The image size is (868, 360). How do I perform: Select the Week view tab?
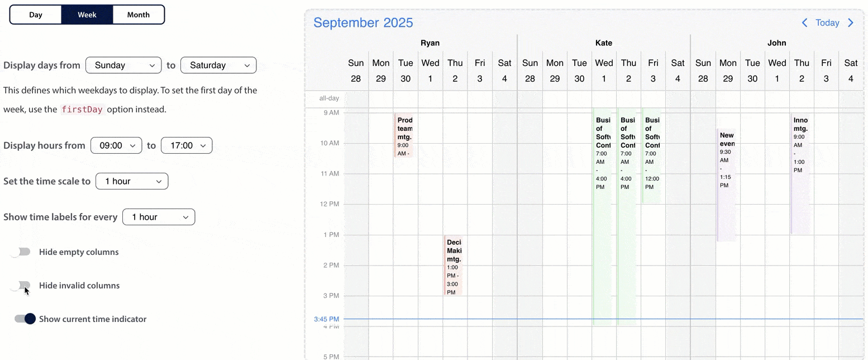[87, 15]
